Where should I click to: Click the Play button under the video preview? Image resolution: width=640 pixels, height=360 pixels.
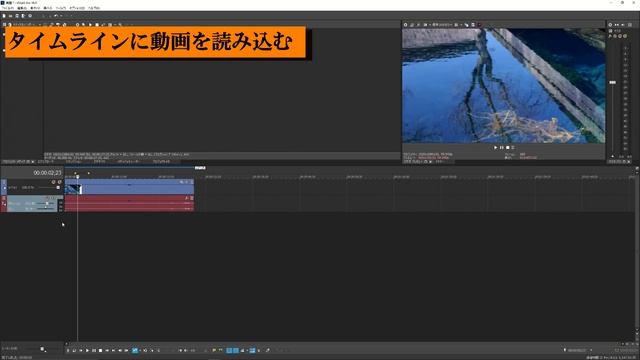point(496,147)
